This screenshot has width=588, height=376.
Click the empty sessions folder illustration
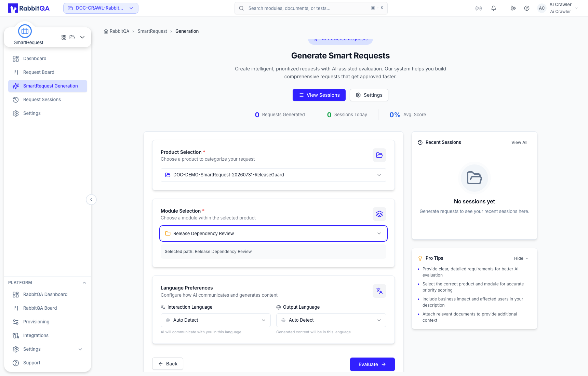(x=475, y=178)
